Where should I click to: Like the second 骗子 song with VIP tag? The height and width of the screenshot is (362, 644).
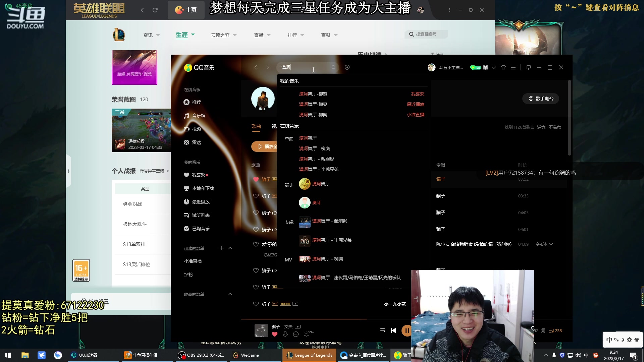coord(256,196)
